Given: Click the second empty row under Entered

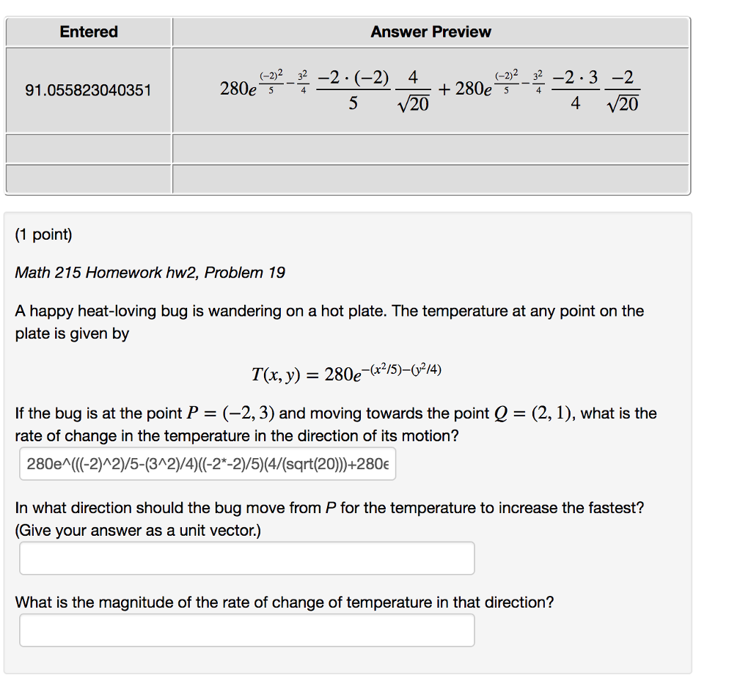Looking at the screenshot, I should tap(88, 179).
